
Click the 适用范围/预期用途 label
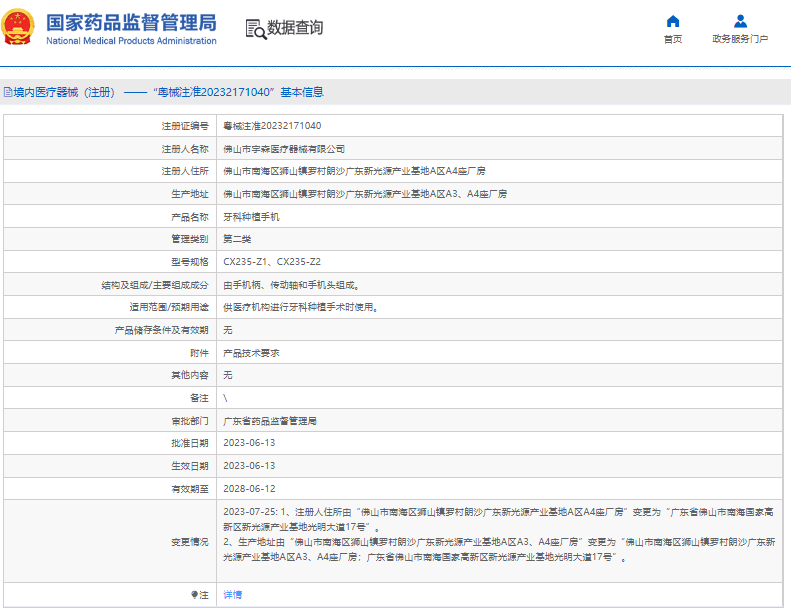click(169, 307)
